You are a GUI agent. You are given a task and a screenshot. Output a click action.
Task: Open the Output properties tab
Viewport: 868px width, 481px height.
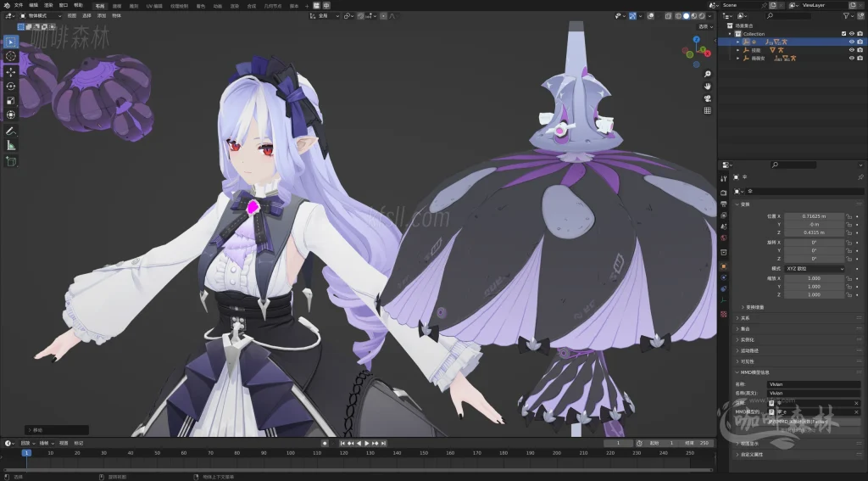tap(724, 204)
